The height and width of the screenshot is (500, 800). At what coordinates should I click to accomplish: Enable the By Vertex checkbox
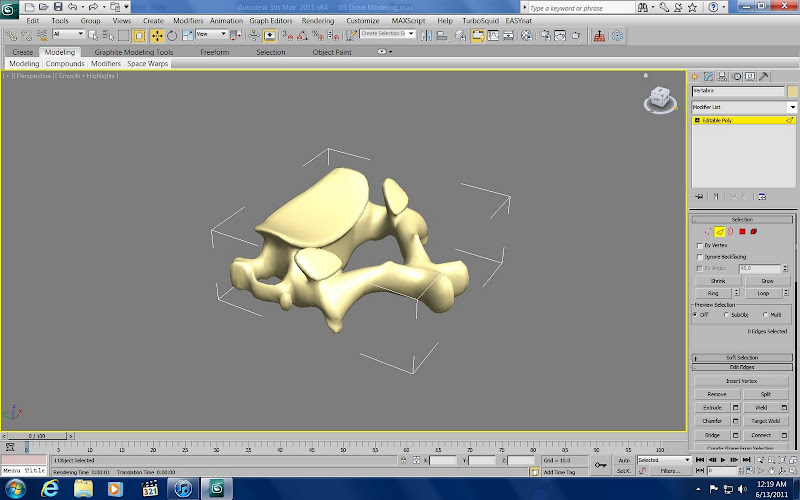pos(699,245)
